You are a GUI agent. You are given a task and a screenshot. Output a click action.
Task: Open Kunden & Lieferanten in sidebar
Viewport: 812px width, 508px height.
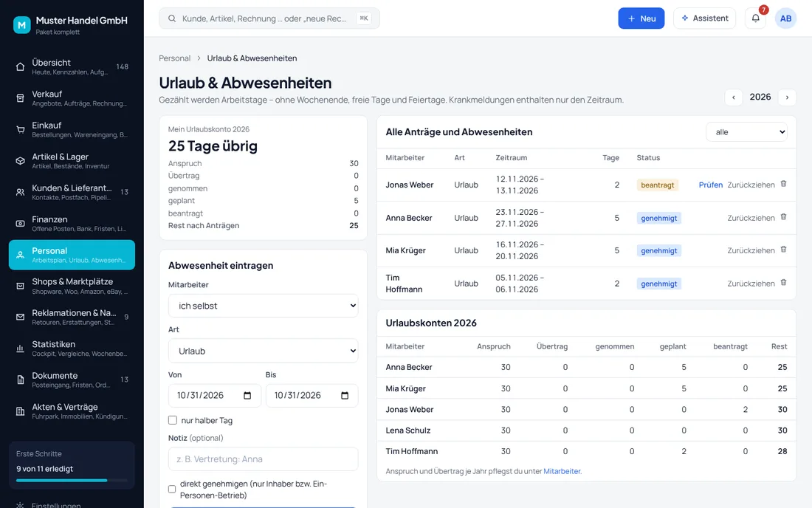pos(72,192)
